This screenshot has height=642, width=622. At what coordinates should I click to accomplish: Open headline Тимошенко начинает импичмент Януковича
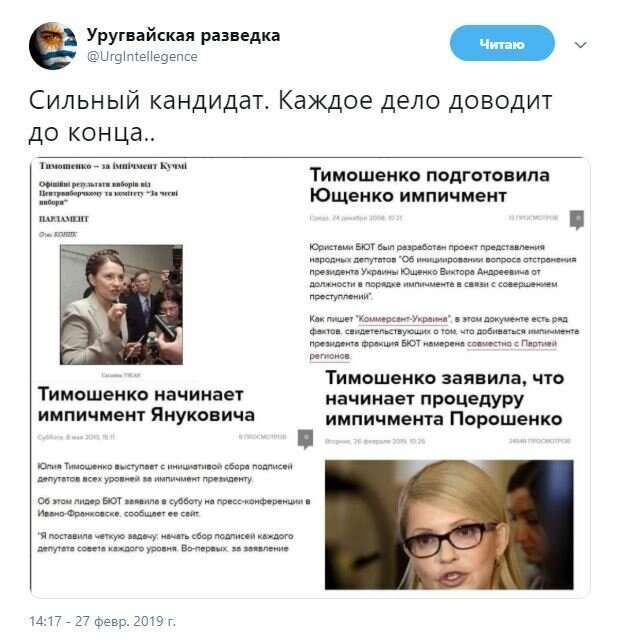point(146,405)
